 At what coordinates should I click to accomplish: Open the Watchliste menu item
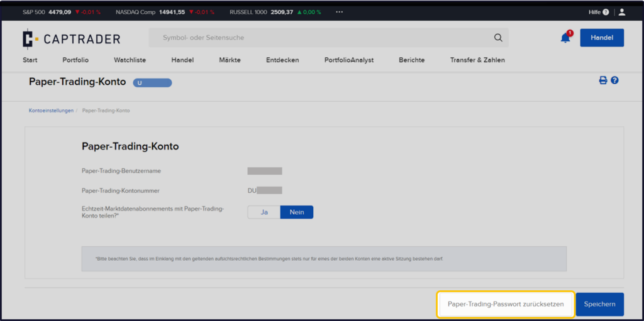130,60
